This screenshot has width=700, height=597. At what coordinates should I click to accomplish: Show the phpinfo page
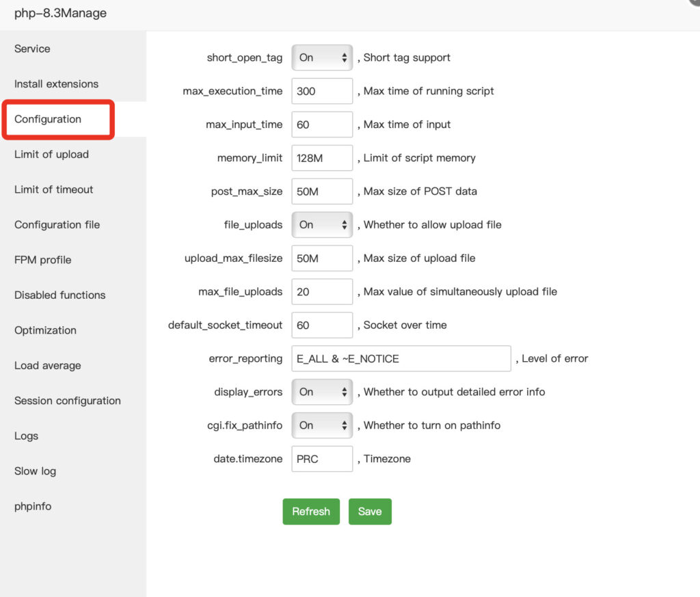click(33, 507)
